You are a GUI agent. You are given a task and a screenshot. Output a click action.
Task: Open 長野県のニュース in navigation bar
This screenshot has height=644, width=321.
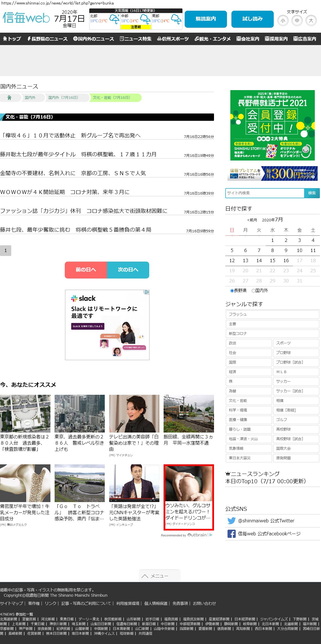tap(47, 39)
